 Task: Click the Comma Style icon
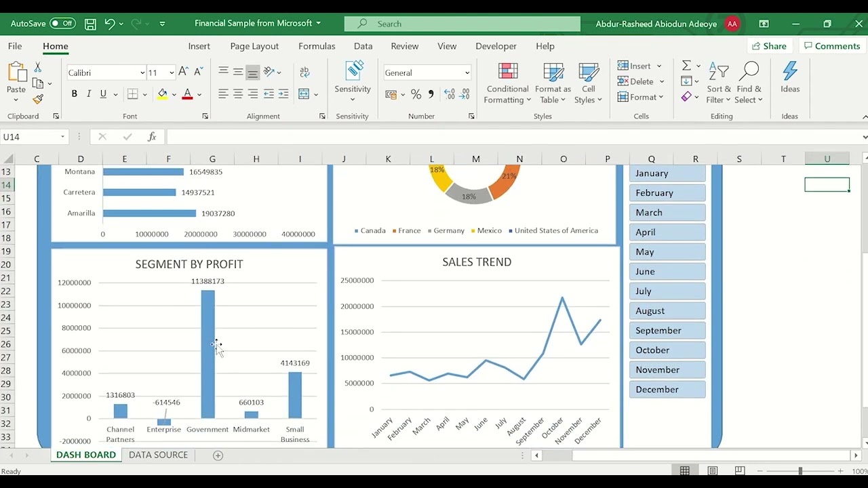pos(432,94)
